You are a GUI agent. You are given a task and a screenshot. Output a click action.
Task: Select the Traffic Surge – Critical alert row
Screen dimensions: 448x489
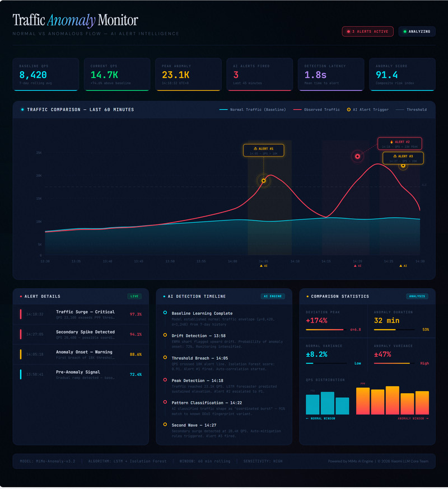(x=81, y=314)
